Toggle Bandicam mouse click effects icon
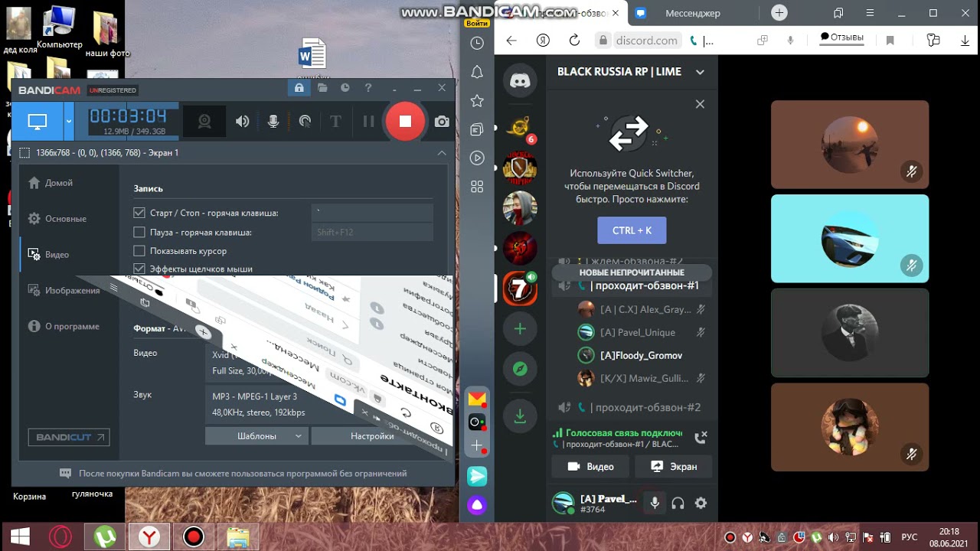 tap(305, 121)
